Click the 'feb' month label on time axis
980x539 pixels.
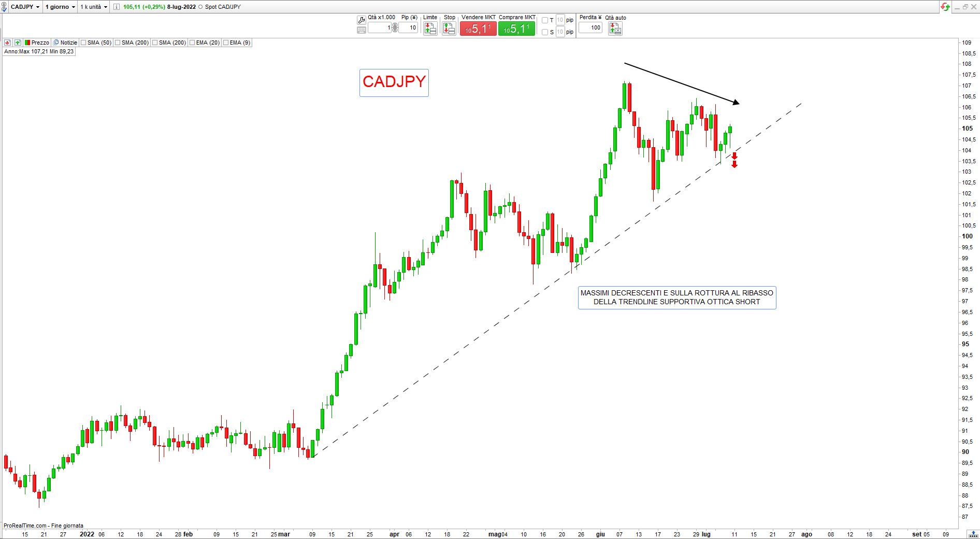click(x=188, y=534)
